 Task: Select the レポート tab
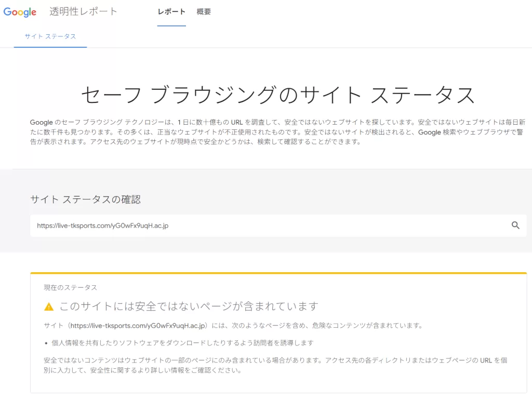click(171, 11)
